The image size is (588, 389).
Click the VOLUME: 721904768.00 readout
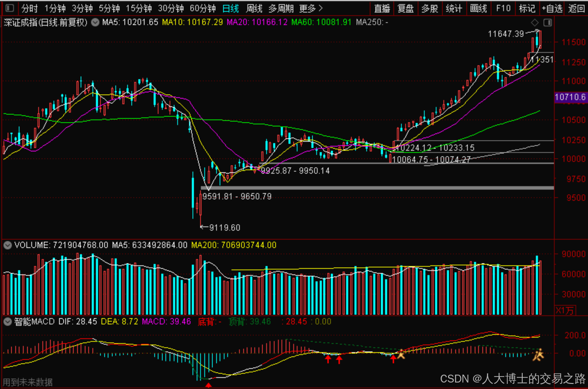(x=61, y=245)
